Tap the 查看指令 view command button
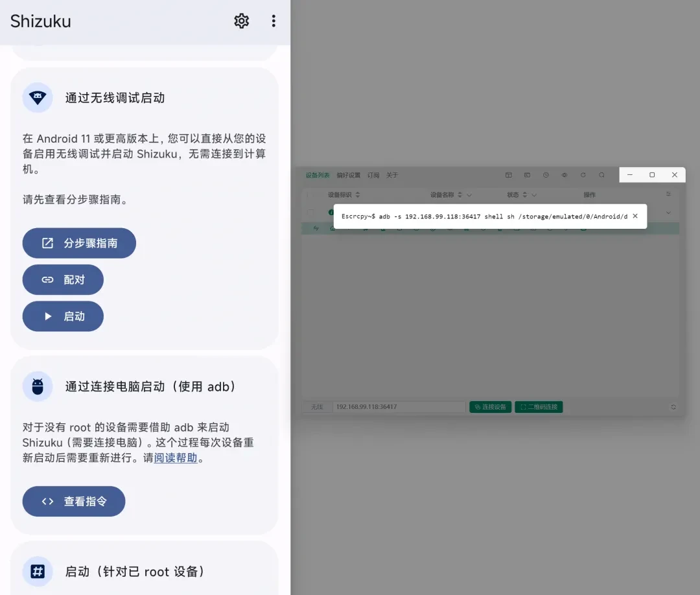 click(74, 501)
